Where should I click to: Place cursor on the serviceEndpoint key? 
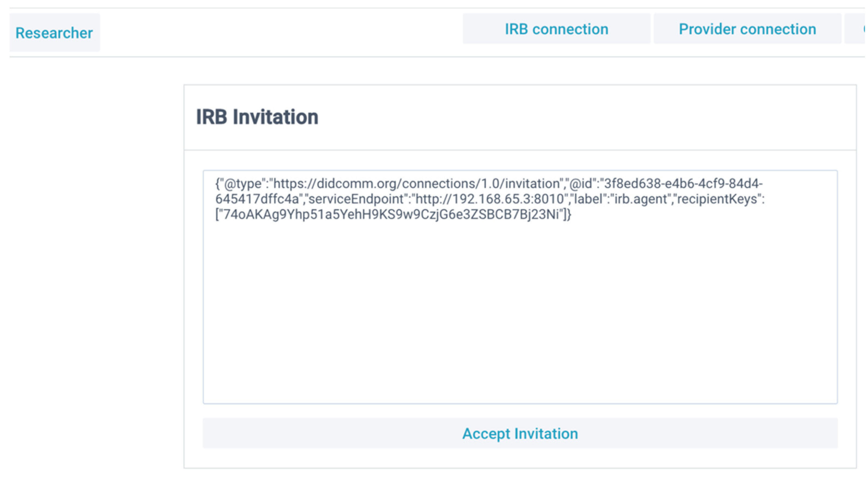tap(356, 199)
